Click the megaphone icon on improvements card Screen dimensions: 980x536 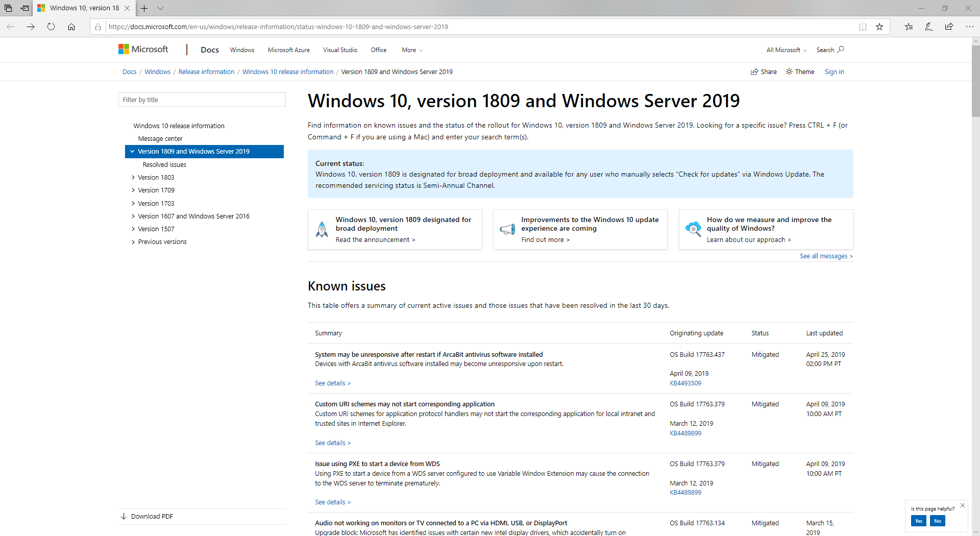click(x=507, y=229)
